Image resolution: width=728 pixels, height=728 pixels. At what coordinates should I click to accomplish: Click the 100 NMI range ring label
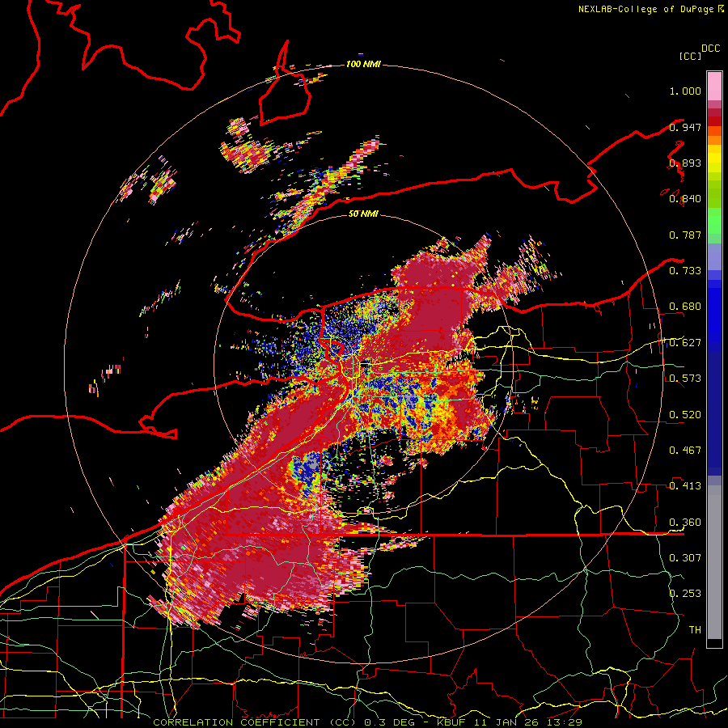tap(363, 64)
